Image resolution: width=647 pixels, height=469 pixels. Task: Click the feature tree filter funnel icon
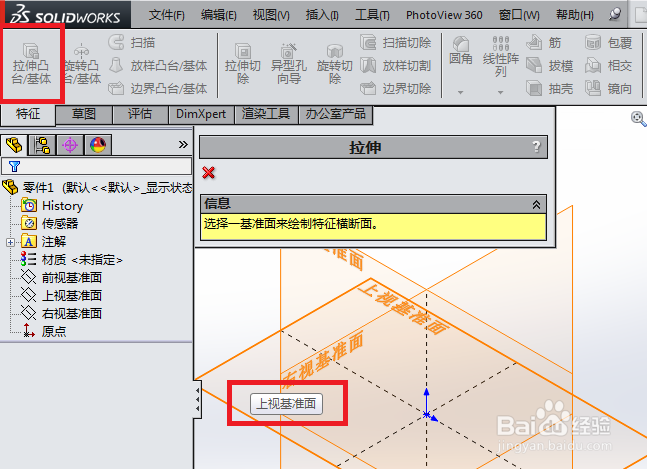[x=14, y=166]
